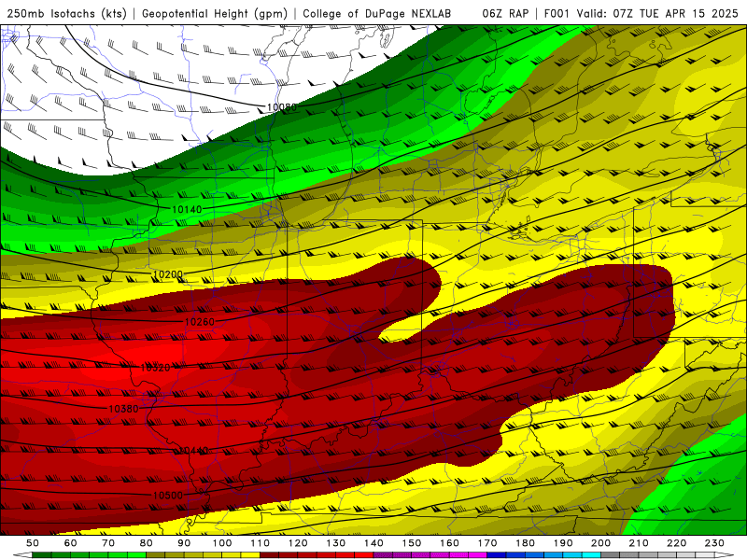This screenshot has width=747, height=560.
Task: Click the 130 value on the colorbar
Action: tap(336, 543)
